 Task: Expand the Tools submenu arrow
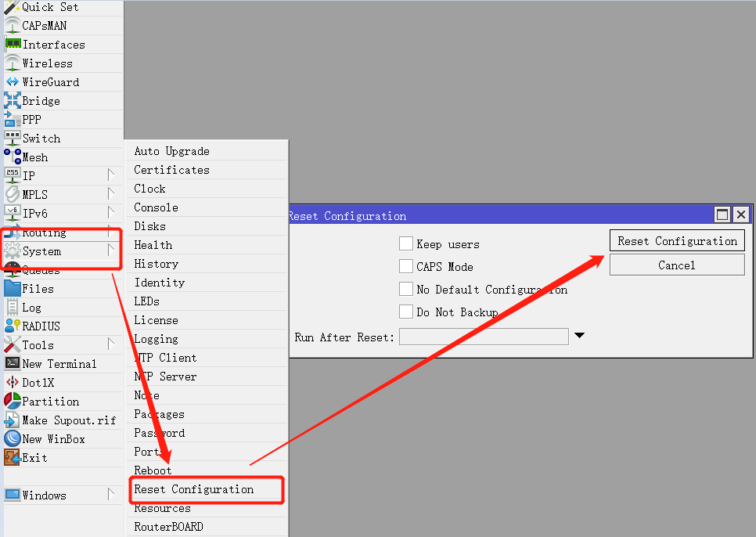click(x=111, y=345)
